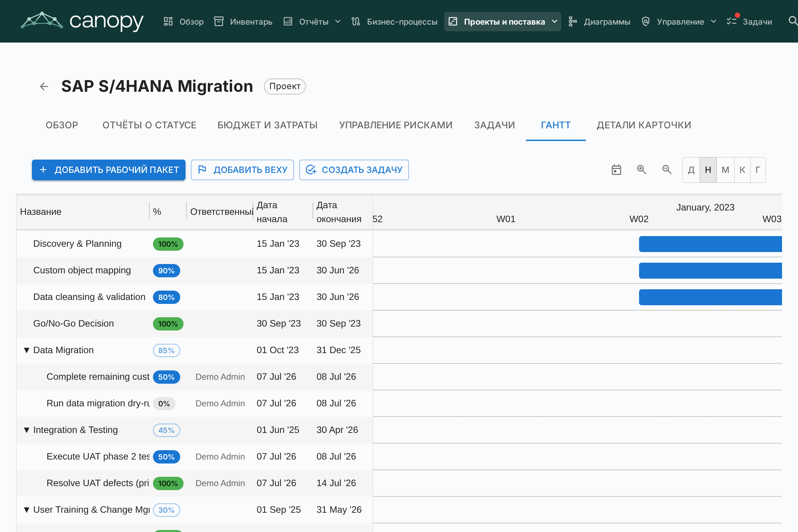Expand the Управление dropdown chevron

tap(714, 21)
